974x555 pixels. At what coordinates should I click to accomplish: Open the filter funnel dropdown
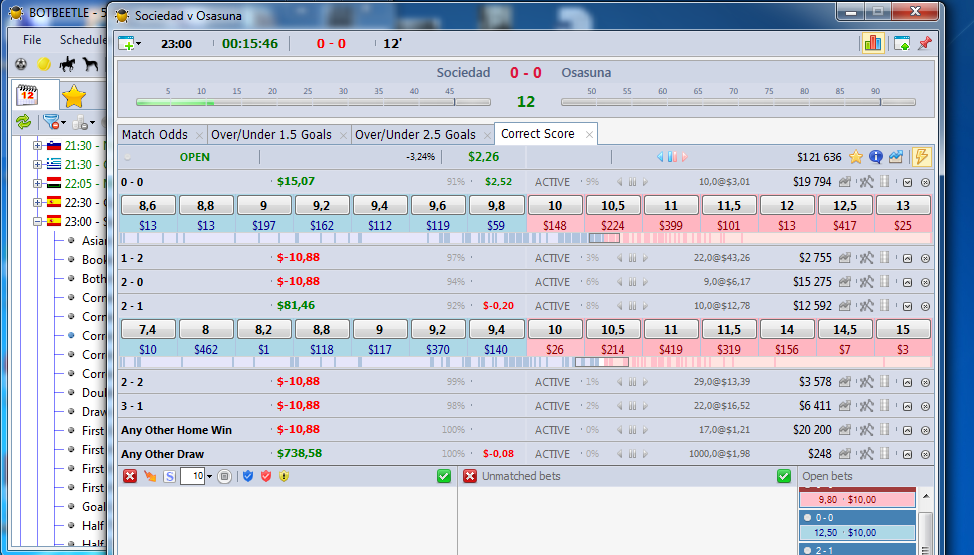click(54, 122)
